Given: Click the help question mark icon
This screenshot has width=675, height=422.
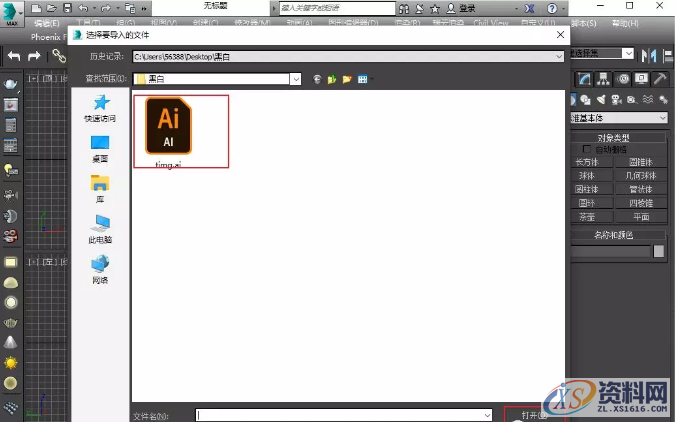Looking at the screenshot, I should tap(552, 8).
